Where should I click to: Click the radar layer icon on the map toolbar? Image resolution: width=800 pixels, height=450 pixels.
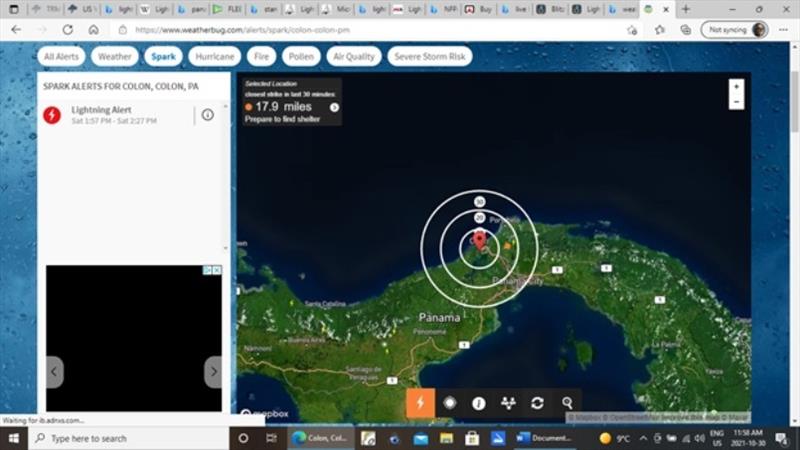tap(449, 403)
